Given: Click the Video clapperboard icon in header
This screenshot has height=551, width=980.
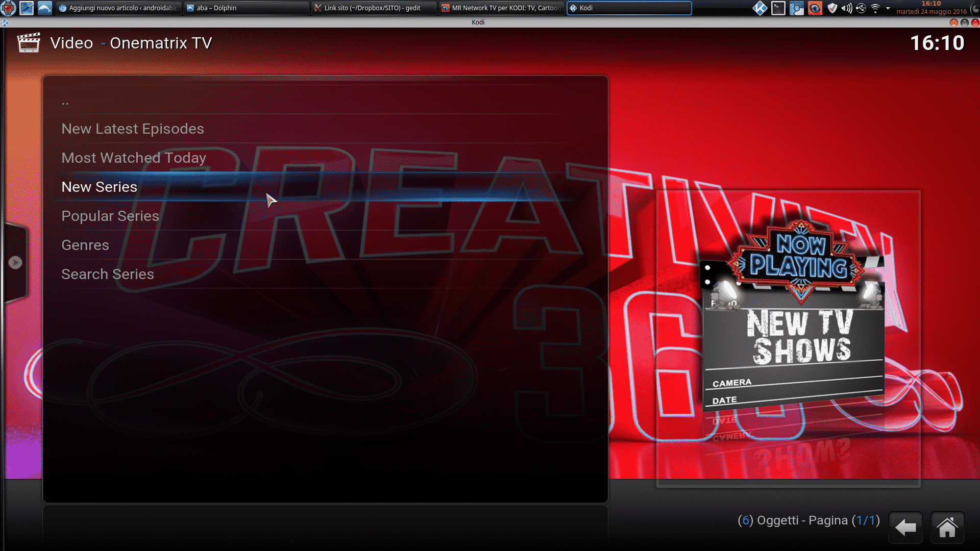Looking at the screenshot, I should 29,43.
